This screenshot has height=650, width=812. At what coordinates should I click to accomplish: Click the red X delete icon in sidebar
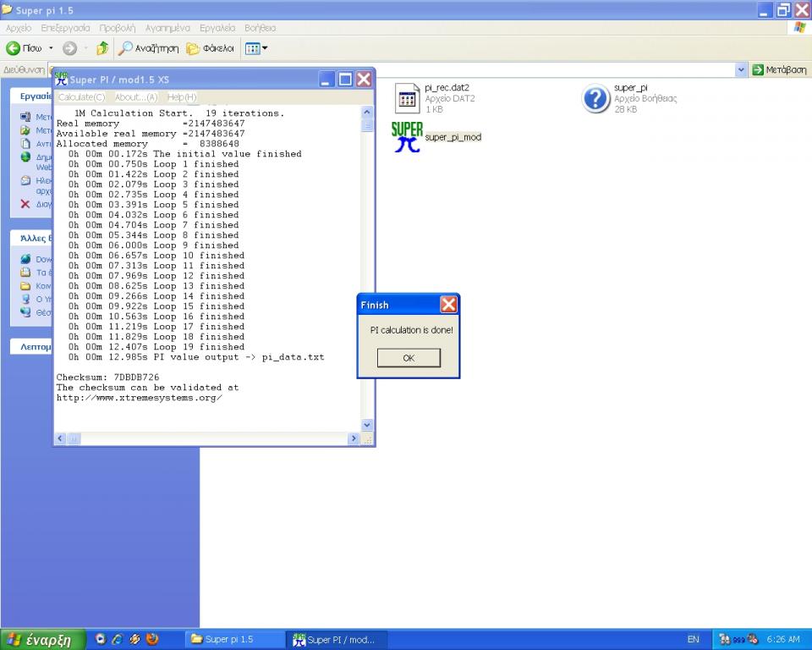(25, 204)
